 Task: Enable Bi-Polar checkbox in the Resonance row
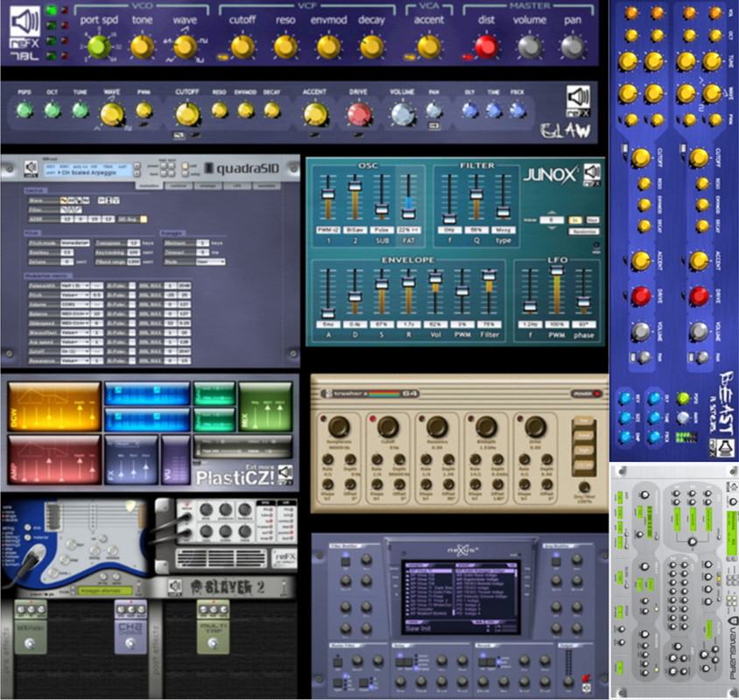pyautogui.click(x=132, y=360)
